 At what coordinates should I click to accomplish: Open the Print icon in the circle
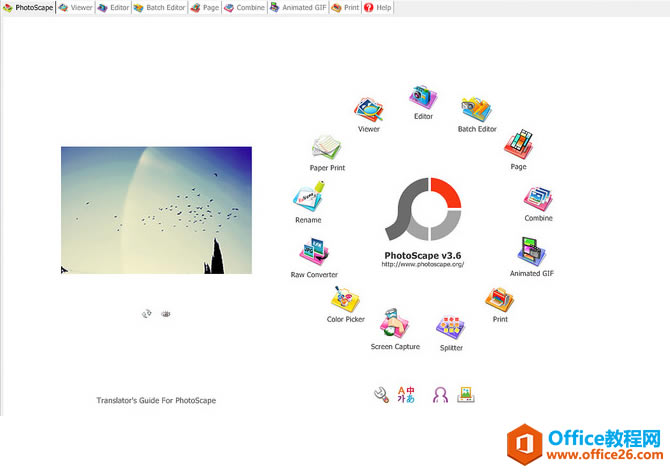500,300
